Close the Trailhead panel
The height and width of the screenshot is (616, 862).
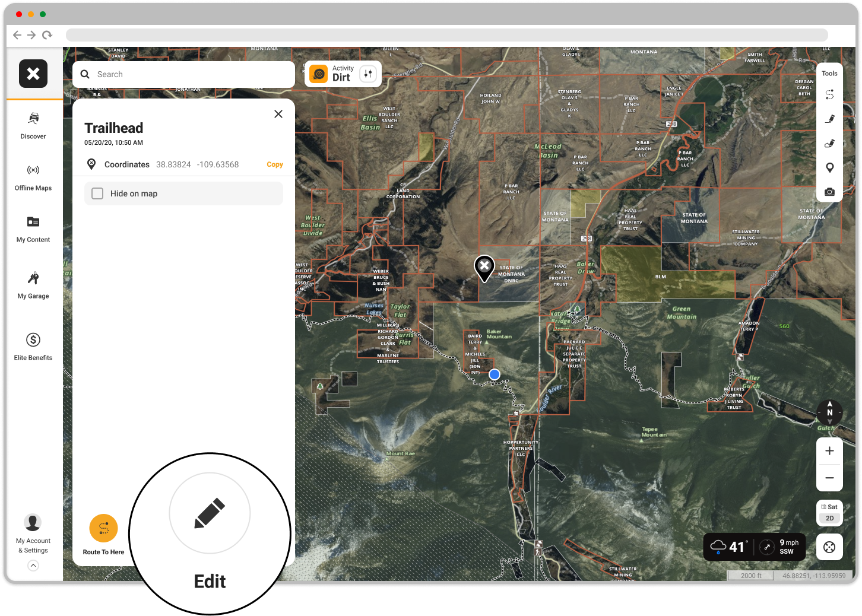(x=278, y=114)
